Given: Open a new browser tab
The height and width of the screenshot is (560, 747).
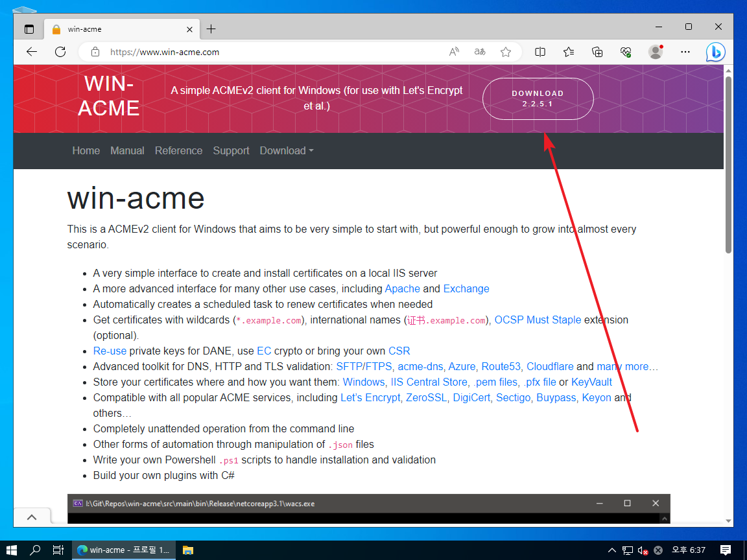Looking at the screenshot, I should coord(211,29).
